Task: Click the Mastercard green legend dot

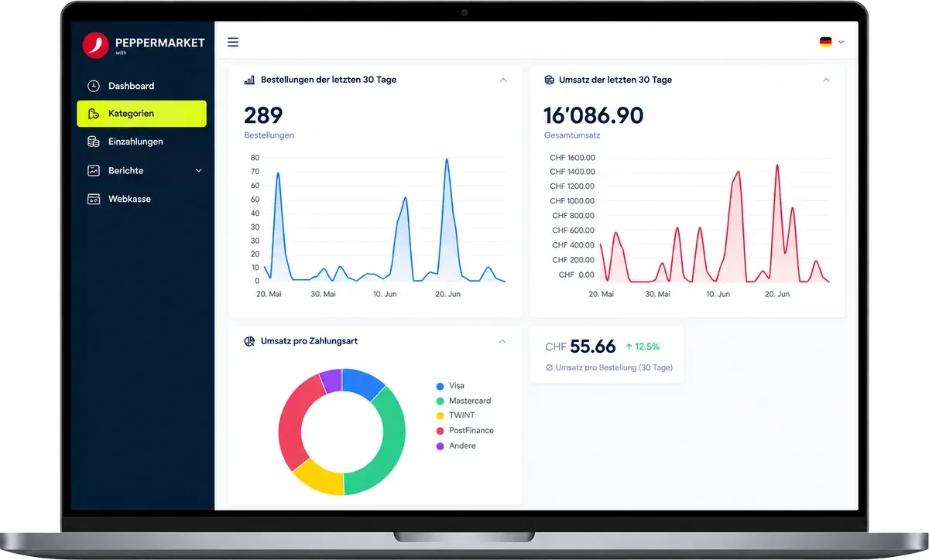Action: click(x=441, y=401)
